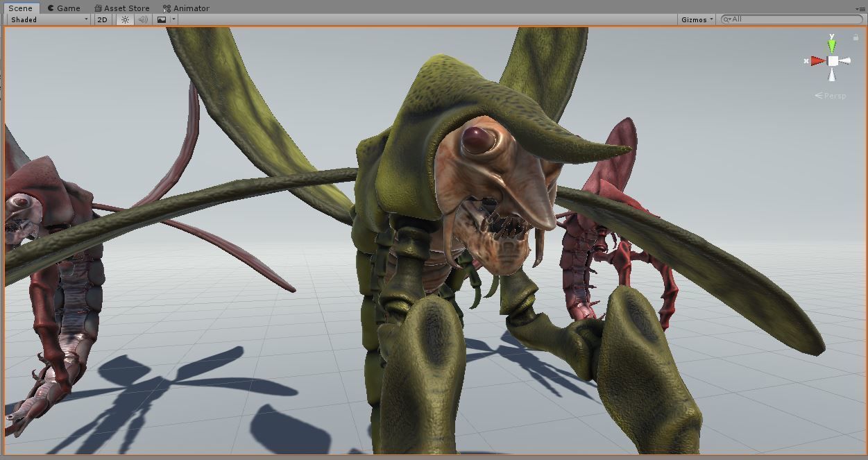This screenshot has width=868, height=460.
Task: Open the Shaded draw mode dropdown
Action: (49, 19)
